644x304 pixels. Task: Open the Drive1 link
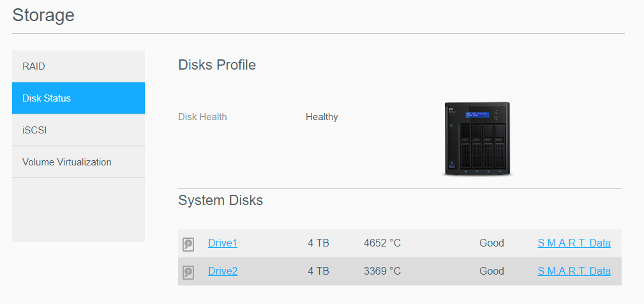coord(223,243)
